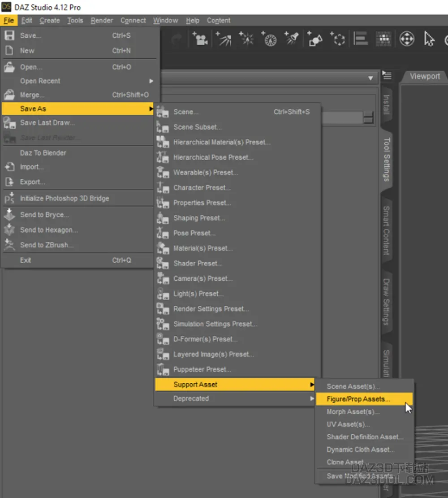Open the Create menu
The image size is (448, 498).
tap(50, 20)
